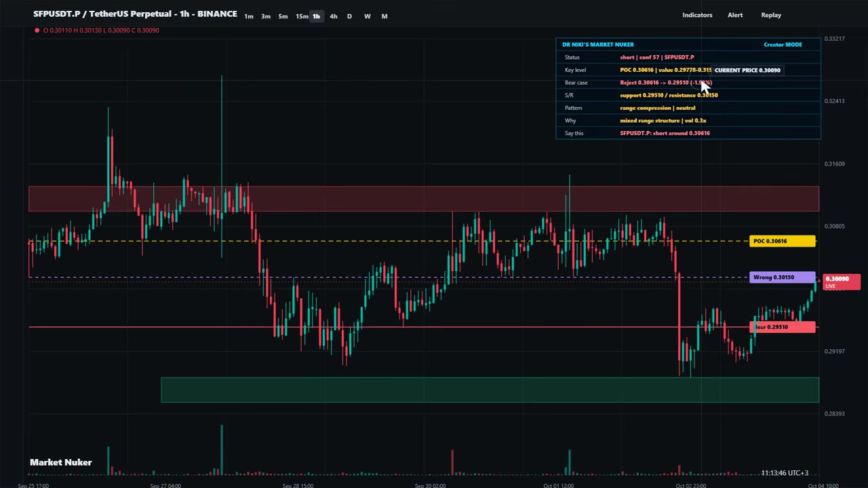868x488 pixels.
Task: Click the green support zone band
Action: 490,390
